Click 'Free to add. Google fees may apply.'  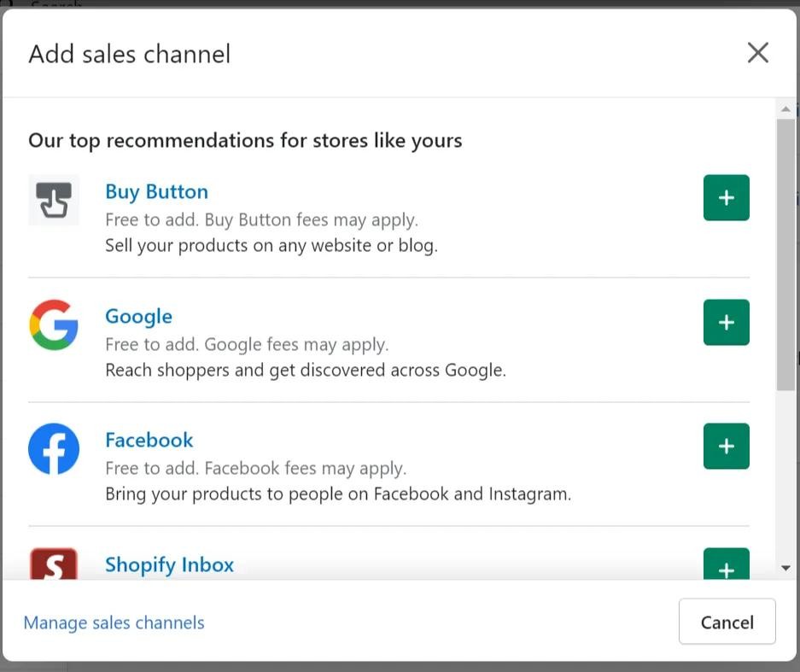coord(247,344)
